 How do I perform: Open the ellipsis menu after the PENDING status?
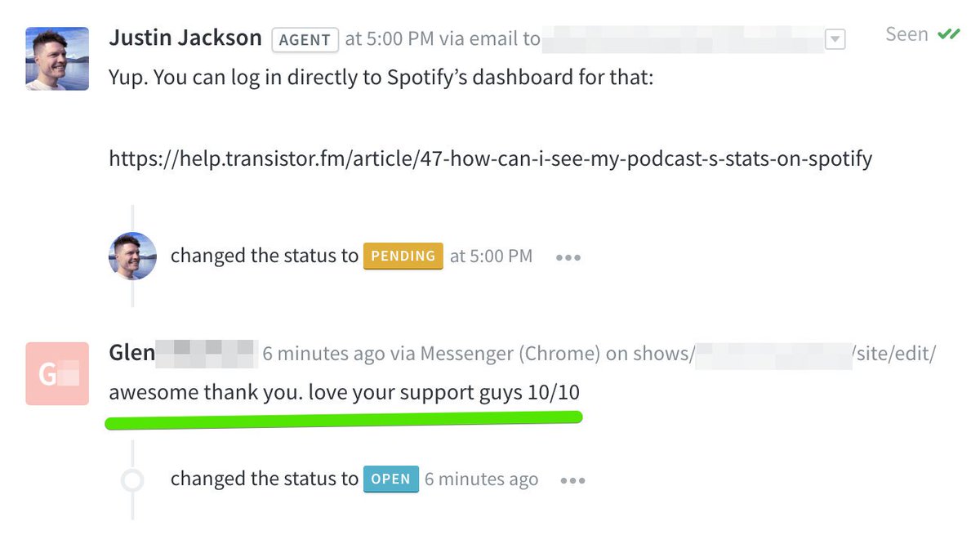[x=568, y=257]
